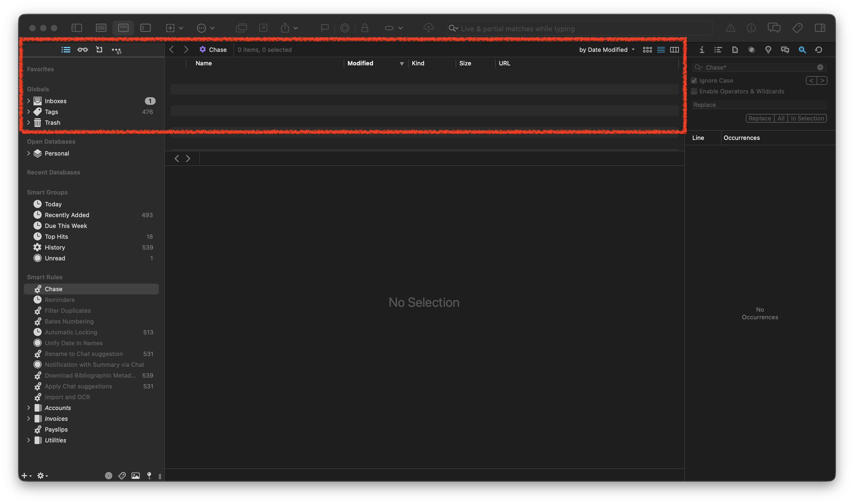Toggle the Ignore Case checkbox
854x504 pixels.
694,80
